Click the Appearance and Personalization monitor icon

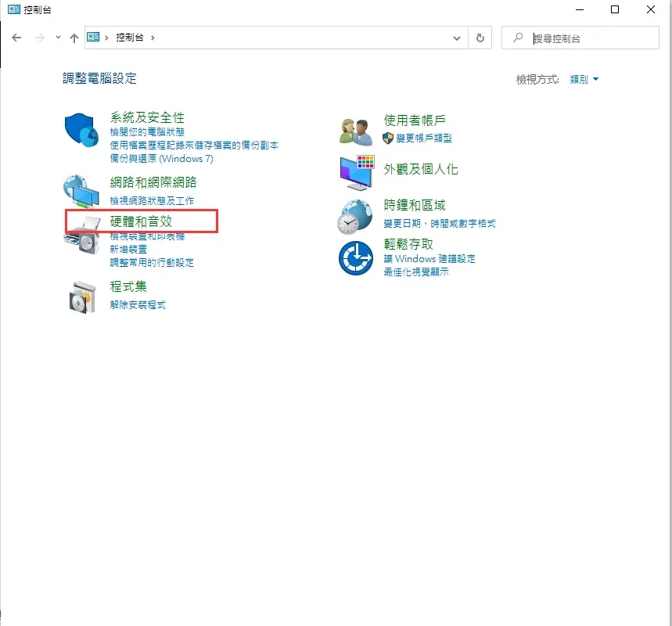[357, 173]
